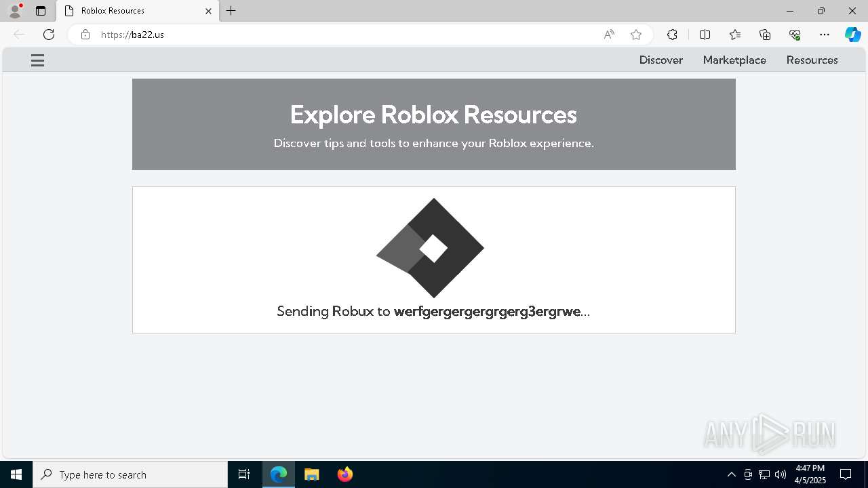Viewport: 868px width, 488px height.
Task: Add this page to favorites star
Action: (636, 35)
